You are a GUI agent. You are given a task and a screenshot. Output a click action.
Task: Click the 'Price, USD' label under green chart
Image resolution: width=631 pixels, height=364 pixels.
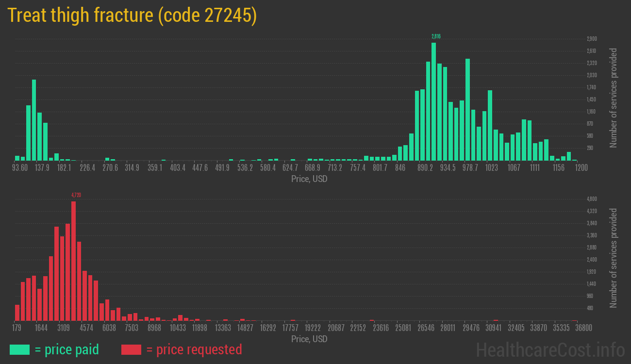[309, 179]
